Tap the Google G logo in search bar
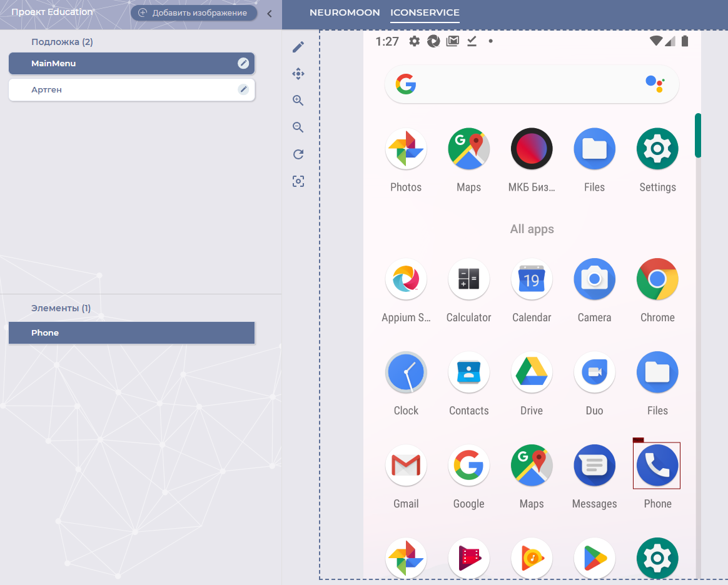This screenshot has width=728, height=585. [406, 84]
